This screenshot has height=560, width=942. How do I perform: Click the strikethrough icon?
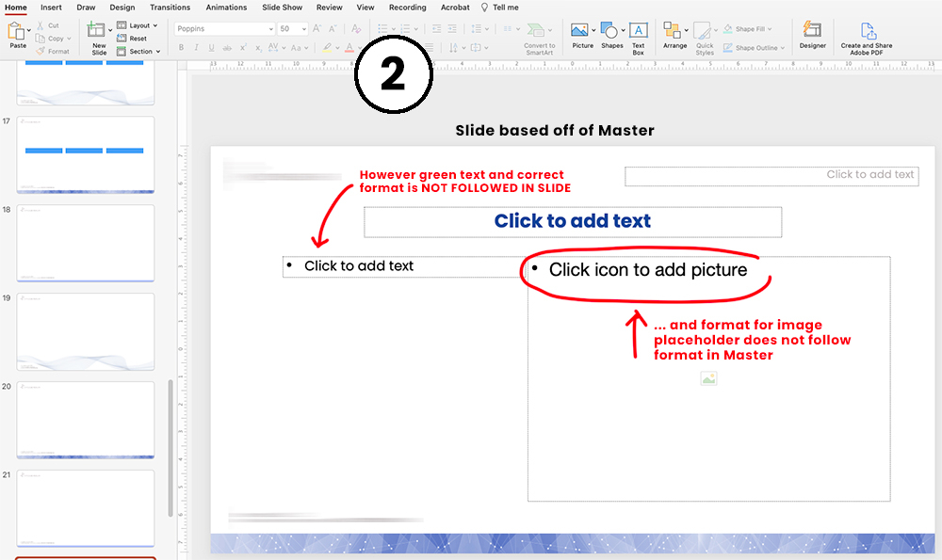pyautogui.click(x=226, y=47)
